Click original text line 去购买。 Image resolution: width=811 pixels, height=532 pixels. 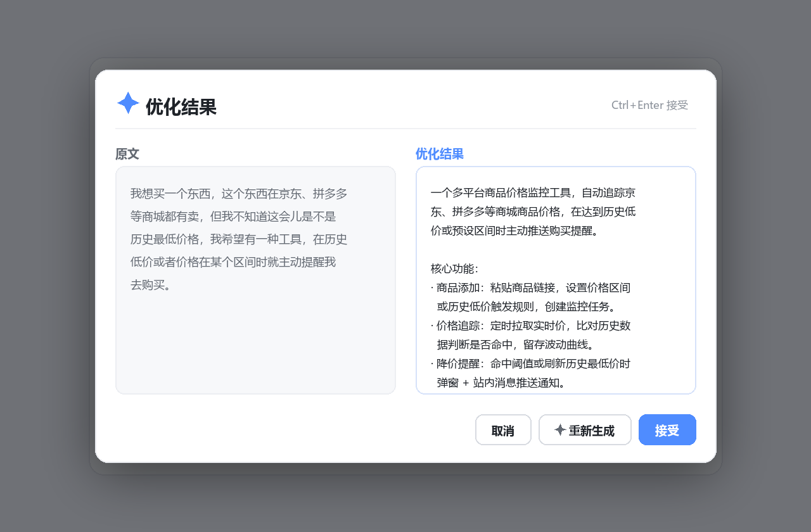tap(150, 284)
